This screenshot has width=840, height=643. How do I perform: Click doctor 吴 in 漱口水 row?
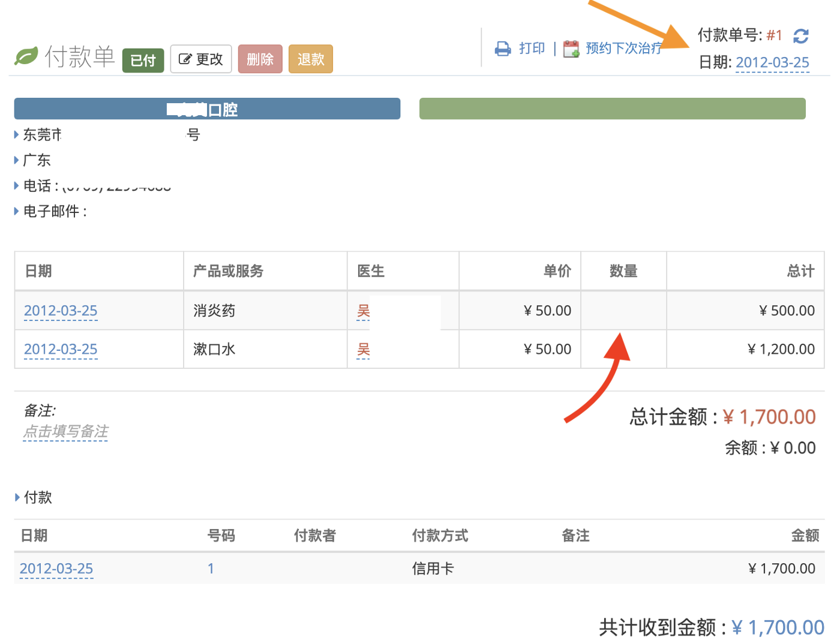364,349
